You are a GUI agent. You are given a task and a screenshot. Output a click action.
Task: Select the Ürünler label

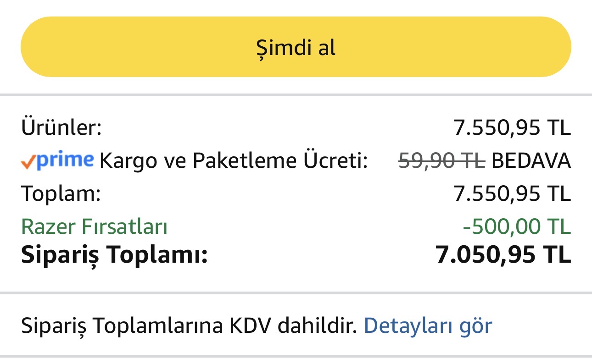61,127
